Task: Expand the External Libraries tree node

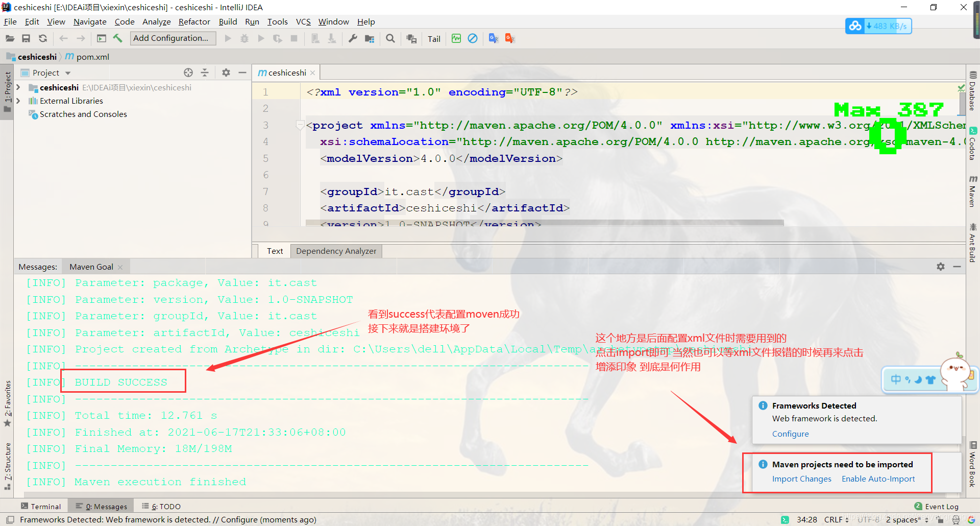Action: (x=18, y=101)
